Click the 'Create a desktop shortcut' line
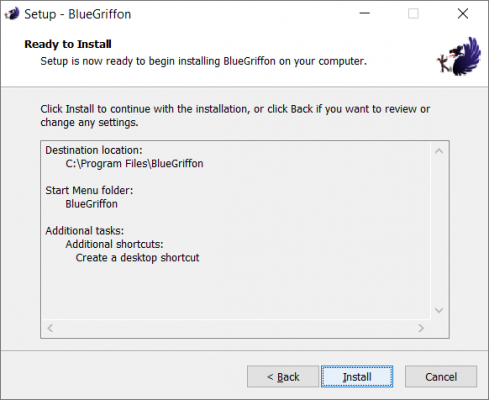Screen dimensions: 489x400 tap(137, 258)
